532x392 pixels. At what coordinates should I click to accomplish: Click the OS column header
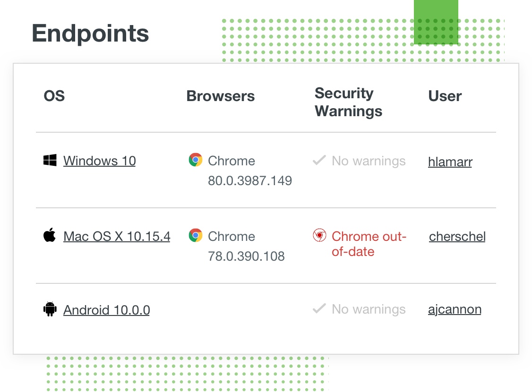tap(54, 96)
